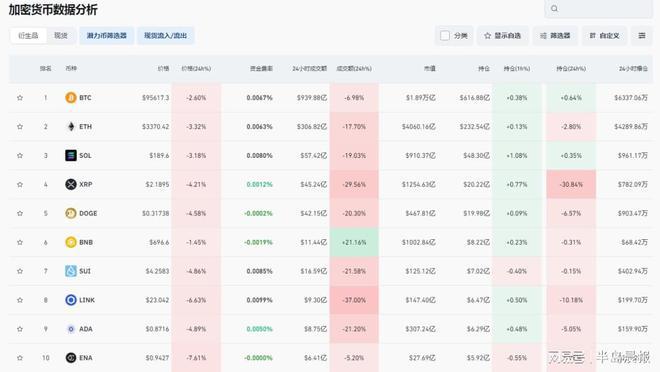Select BTC price $95617.3
660x372 pixels.
(155, 98)
